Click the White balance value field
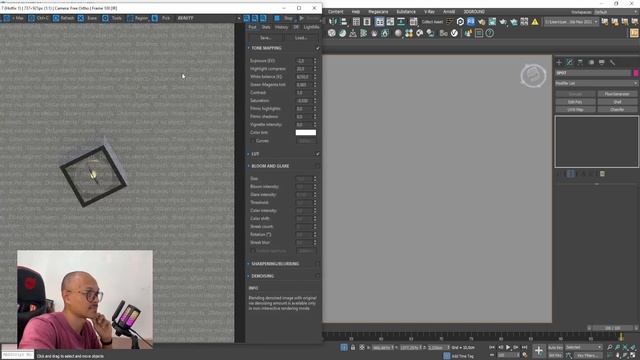The height and width of the screenshot is (360, 640). click(304, 77)
